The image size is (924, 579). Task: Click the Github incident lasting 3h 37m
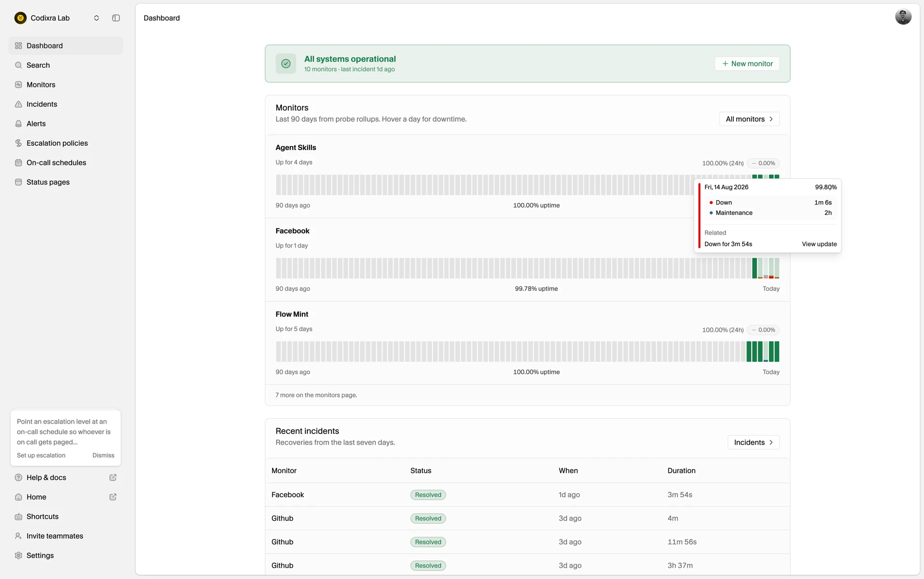coord(527,566)
